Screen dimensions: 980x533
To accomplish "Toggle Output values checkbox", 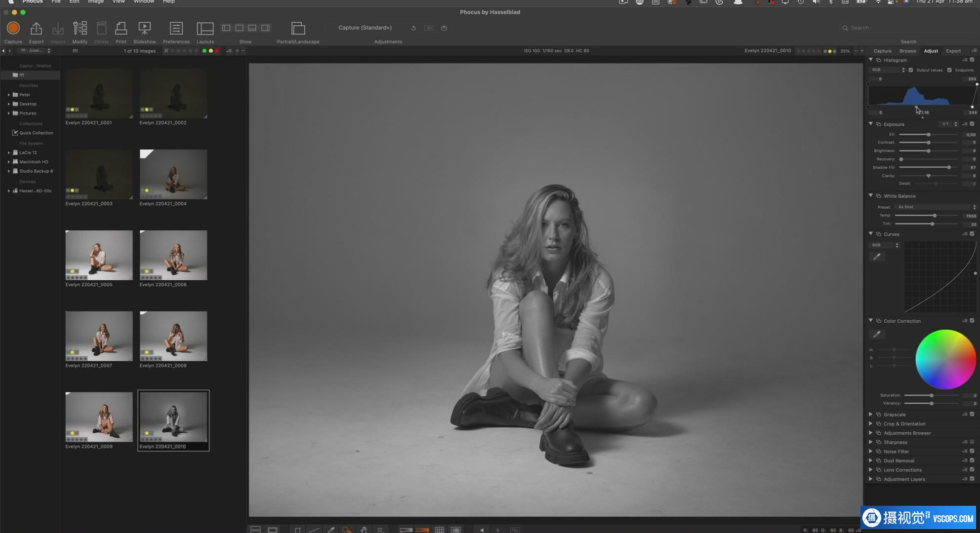I will (x=911, y=70).
